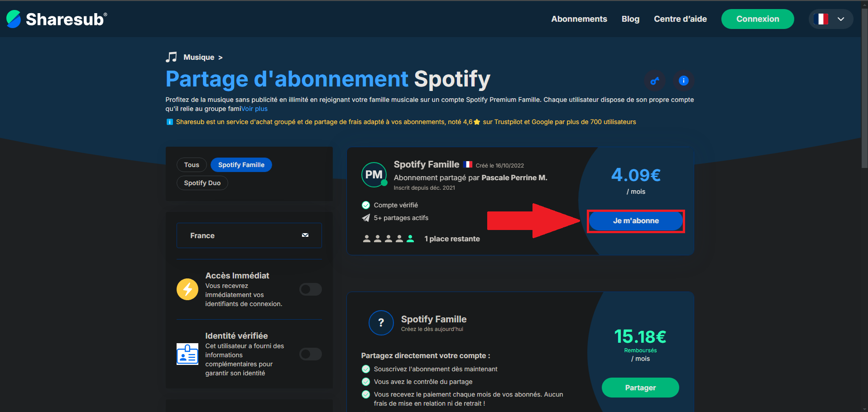868x412 pixels.
Task: Click check icon beside Souscrivez l'abonnement
Action: [366, 369]
